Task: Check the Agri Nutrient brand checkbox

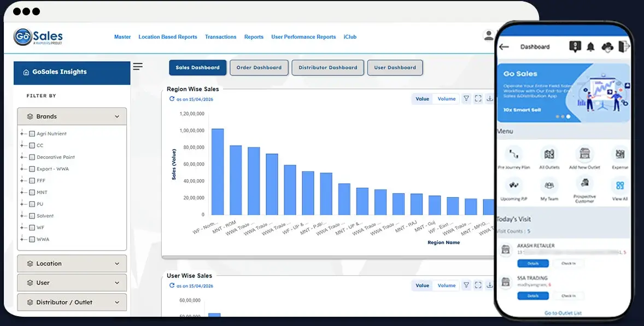Action: [x=32, y=134]
